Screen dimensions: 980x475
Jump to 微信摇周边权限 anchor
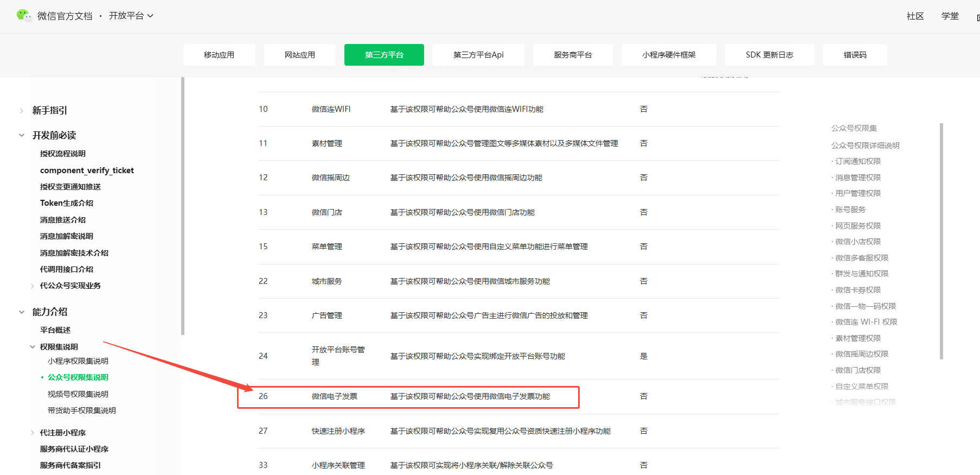862,354
